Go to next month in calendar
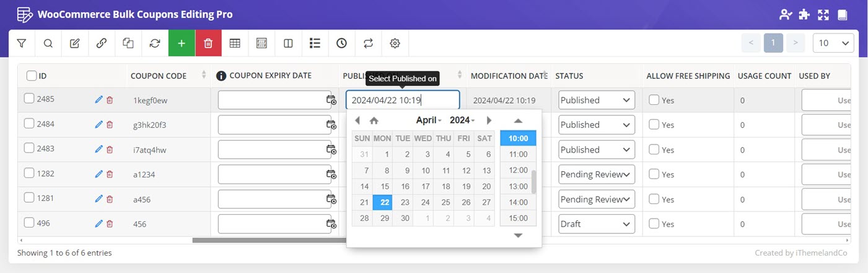The image size is (868, 273). (489, 120)
